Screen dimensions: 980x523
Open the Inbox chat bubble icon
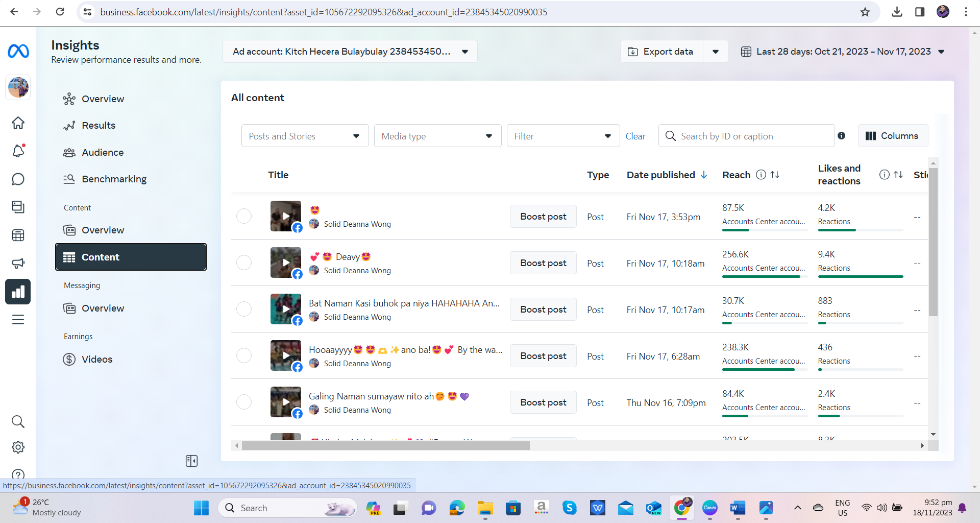click(18, 179)
